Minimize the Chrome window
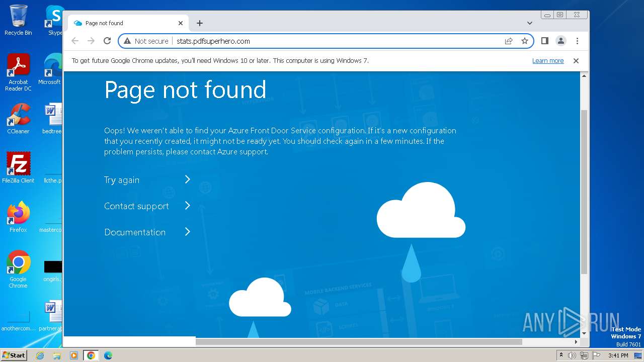This screenshot has height=362, width=644. point(547,15)
